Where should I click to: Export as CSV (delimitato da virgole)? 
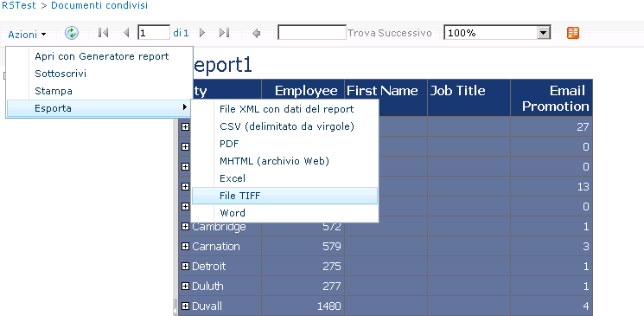[287, 126]
